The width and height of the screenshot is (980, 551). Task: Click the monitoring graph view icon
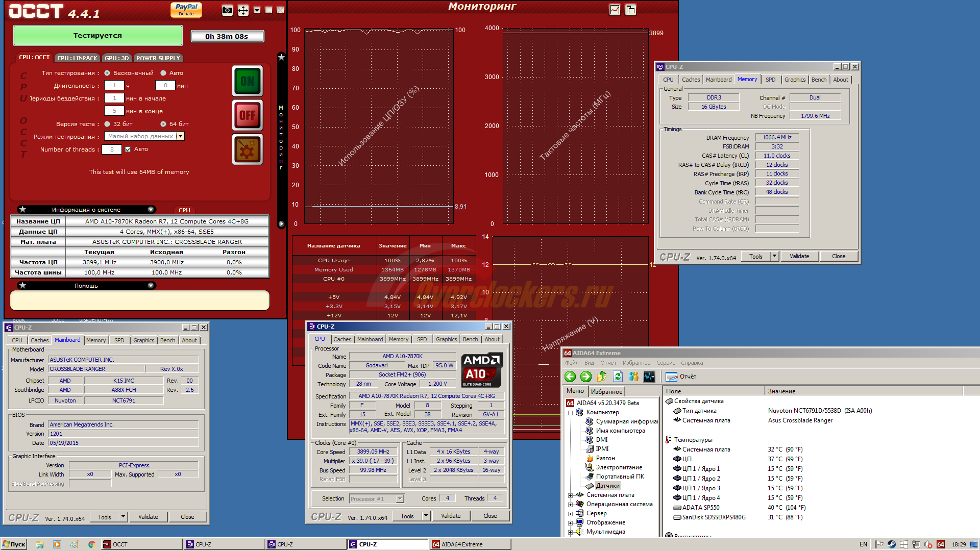(x=615, y=10)
